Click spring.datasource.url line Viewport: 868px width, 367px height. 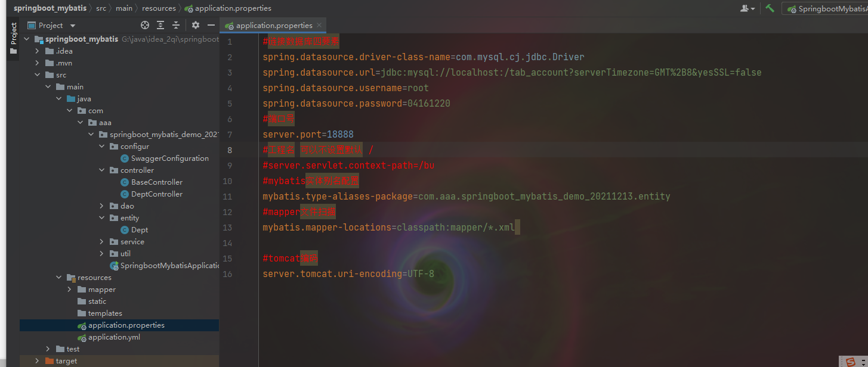tap(512, 72)
